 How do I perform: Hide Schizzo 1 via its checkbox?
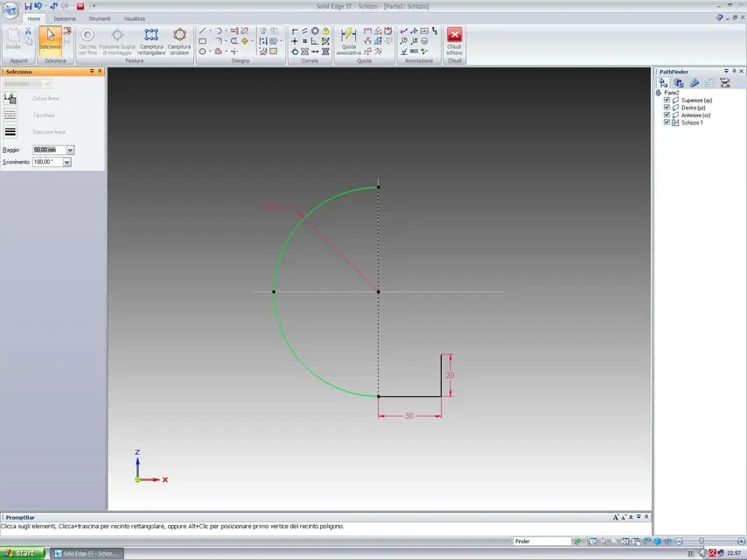[x=667, y=122]
